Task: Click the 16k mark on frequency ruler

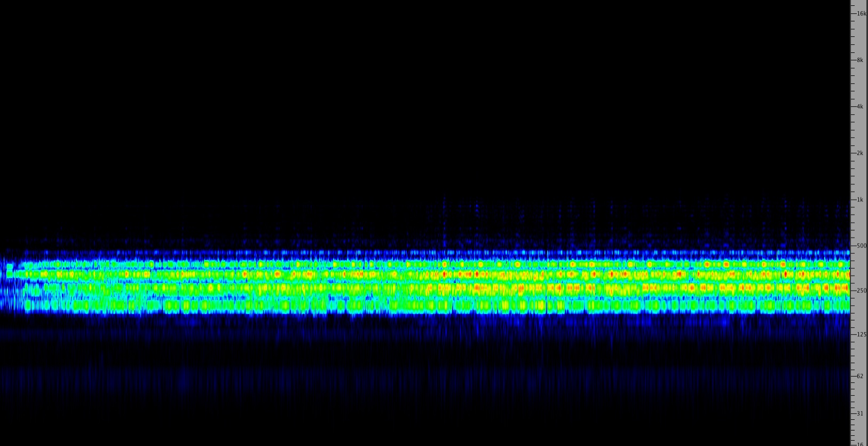Action: click(x=861, y=13)
